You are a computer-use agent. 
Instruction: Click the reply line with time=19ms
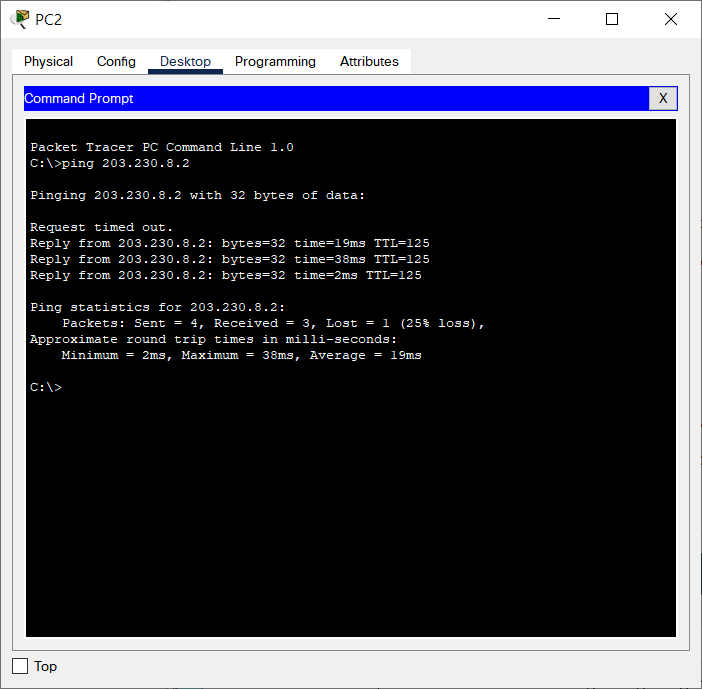pos(230,244)
